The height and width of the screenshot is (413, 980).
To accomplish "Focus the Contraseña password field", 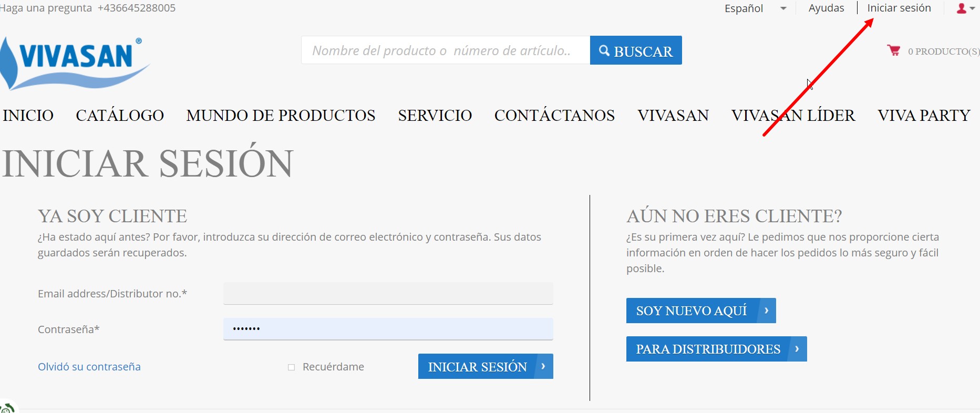I will [388, 329].
